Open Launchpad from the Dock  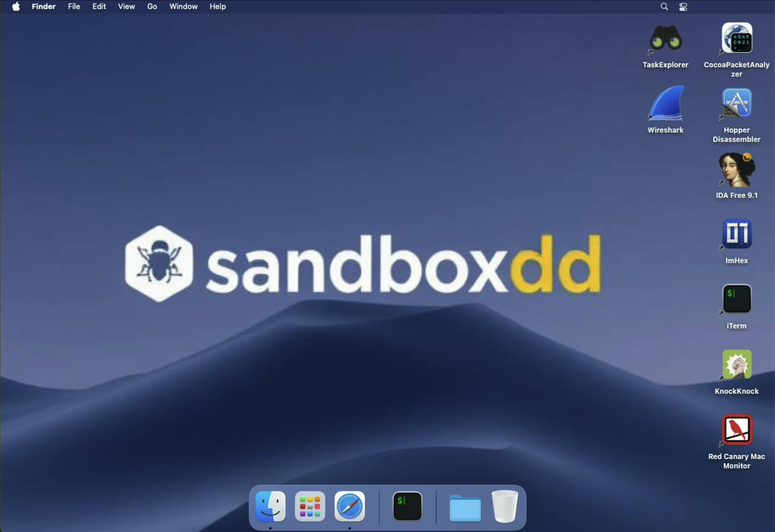click(x=309, y=506)
